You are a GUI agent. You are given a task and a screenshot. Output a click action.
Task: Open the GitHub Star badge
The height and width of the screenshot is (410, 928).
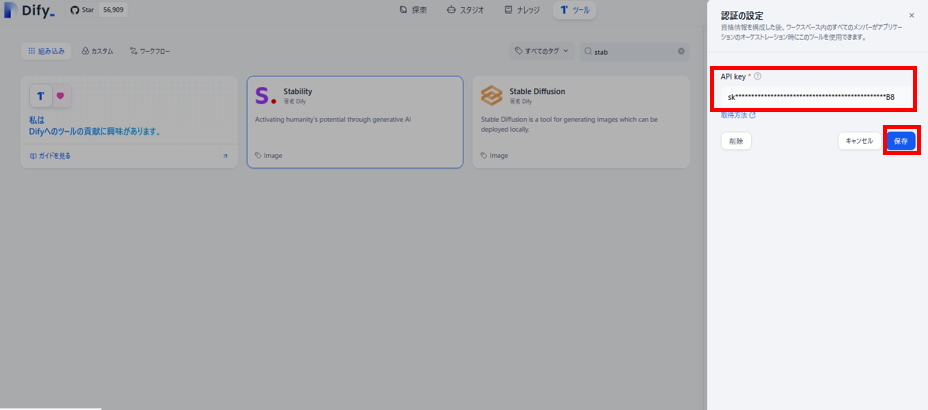coord(96,10)
